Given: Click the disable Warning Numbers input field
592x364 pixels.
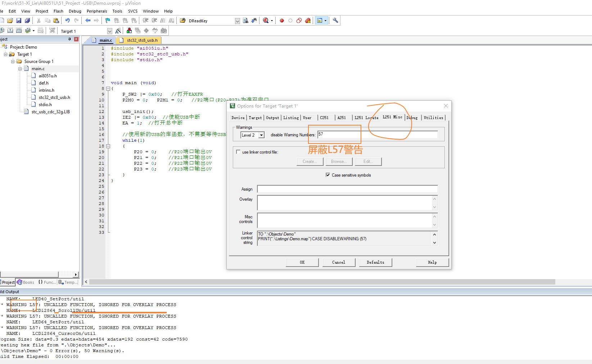Looking at the screenshot, I should [x=377, y=135].
